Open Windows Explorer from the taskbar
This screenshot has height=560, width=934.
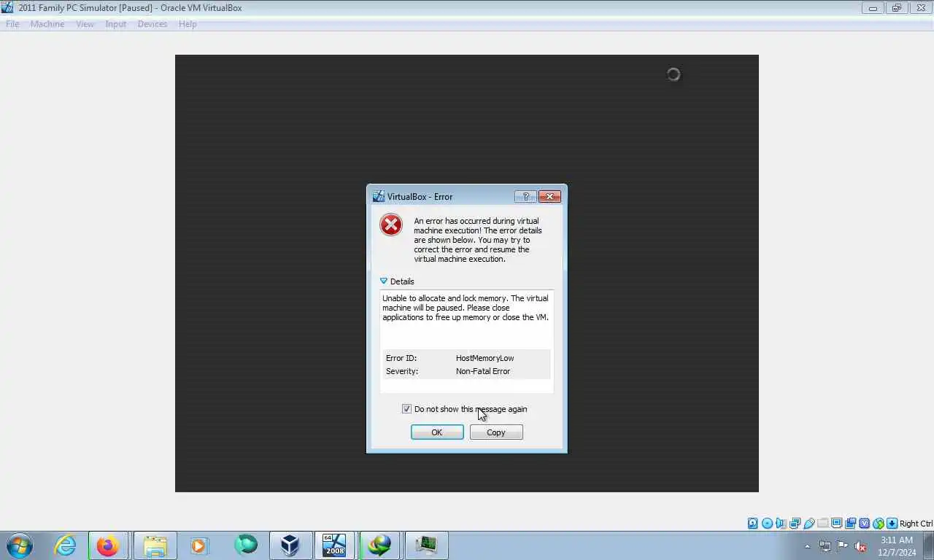coord(155,545)
